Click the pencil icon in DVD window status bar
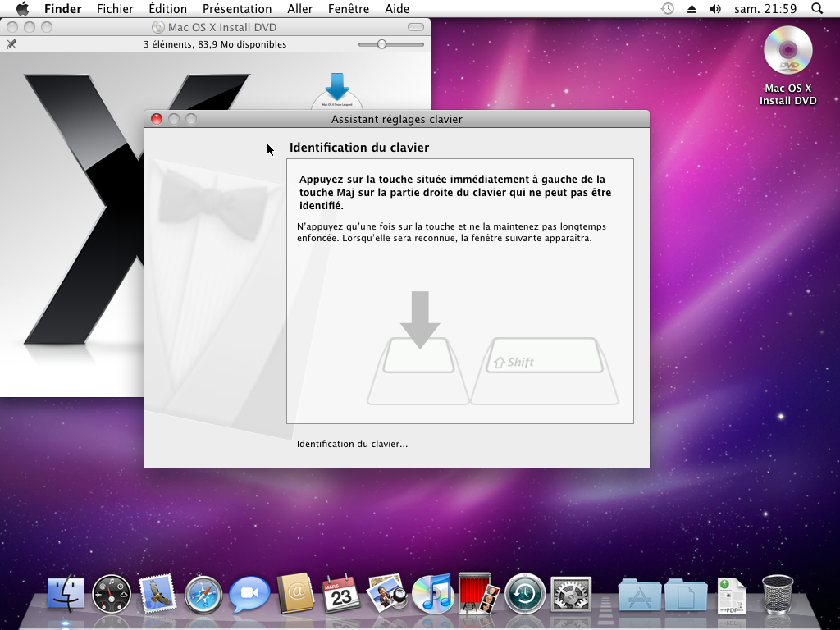The width and height of the screenshot is (840, 630). click(11, 44)
